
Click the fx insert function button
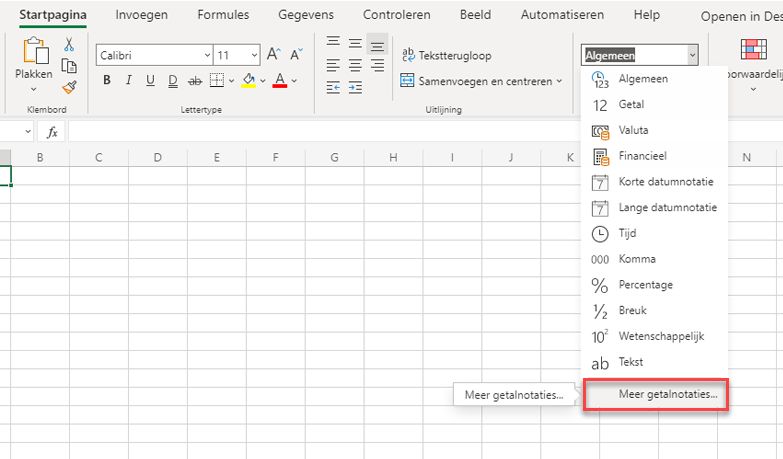(x=52, y=132)
